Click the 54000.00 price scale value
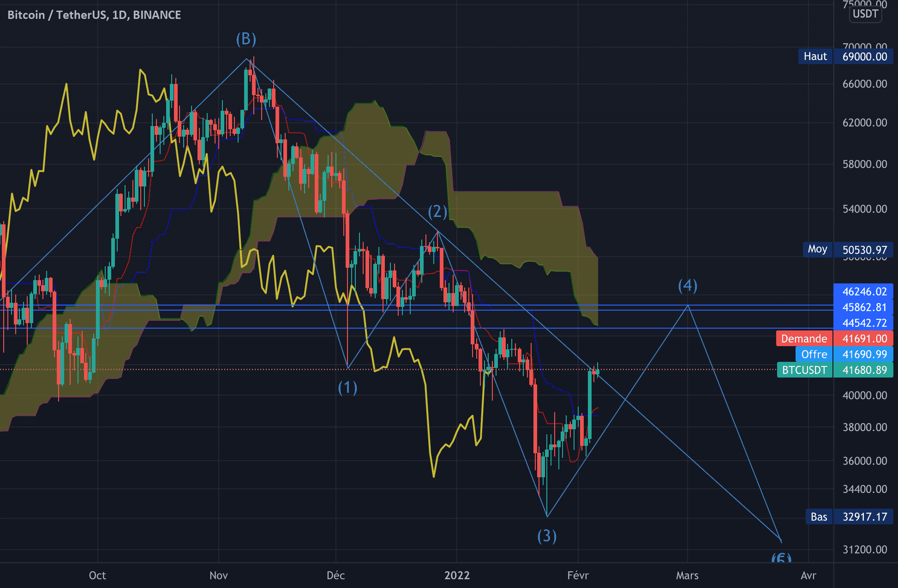The height and width of the screenshot is (588, 898). 865,209
